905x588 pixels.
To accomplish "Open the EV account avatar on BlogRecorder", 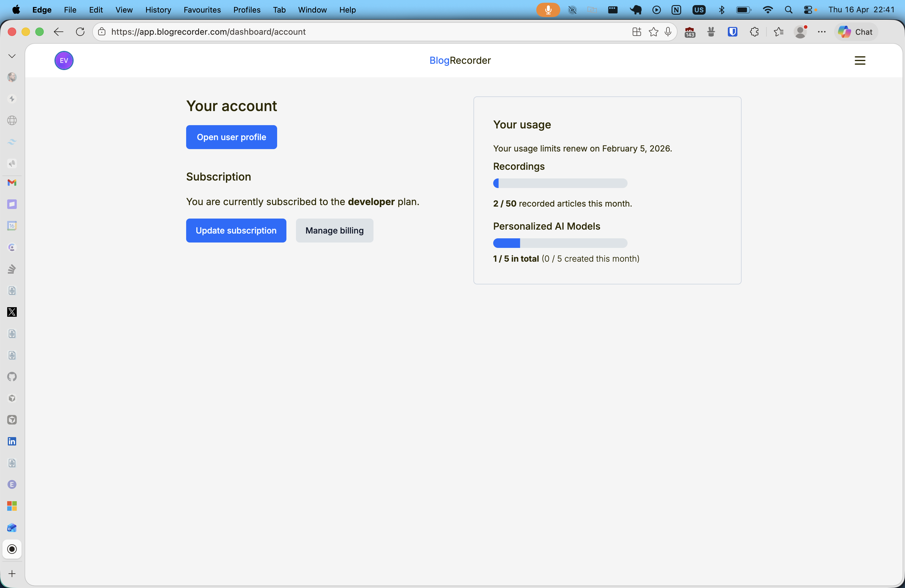I will click(x=63, y=60).
